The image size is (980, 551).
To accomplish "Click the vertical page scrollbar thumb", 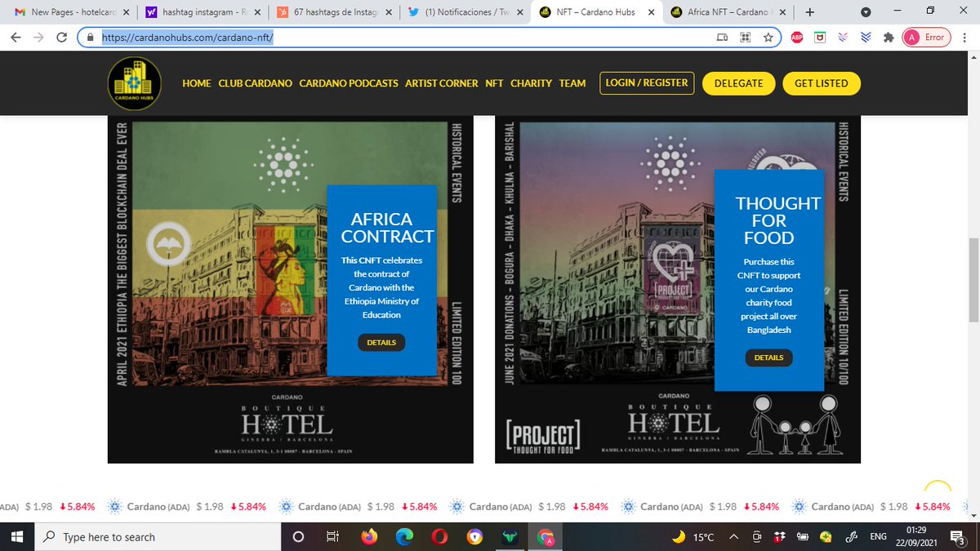I will [x=973, y=279].
